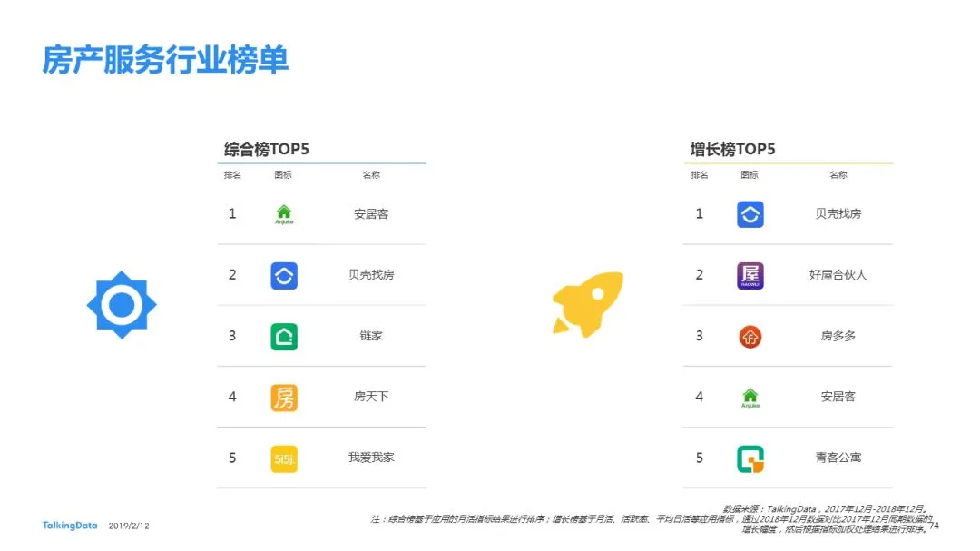Click rank number 4 in the 房天下 row
This screenshot has width=980, height=551.
point(232,397)
